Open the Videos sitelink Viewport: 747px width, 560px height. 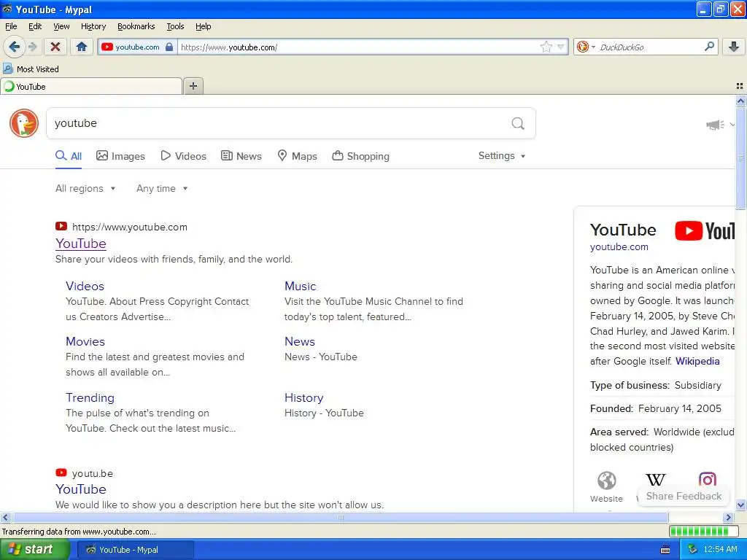coord(85,286)
